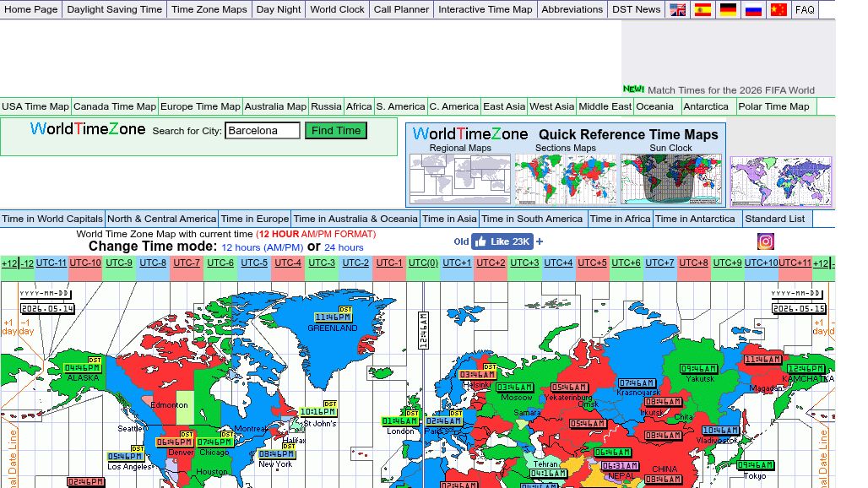Open Time in Africa link
Viewport: 868px width, 488px height.
[x=620, y=219]
